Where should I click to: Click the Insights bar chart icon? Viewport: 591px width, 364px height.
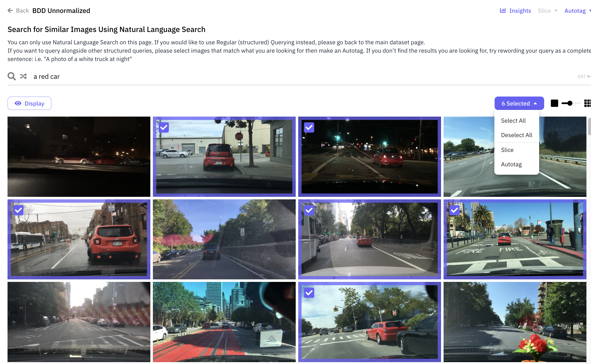pos(503,11)
